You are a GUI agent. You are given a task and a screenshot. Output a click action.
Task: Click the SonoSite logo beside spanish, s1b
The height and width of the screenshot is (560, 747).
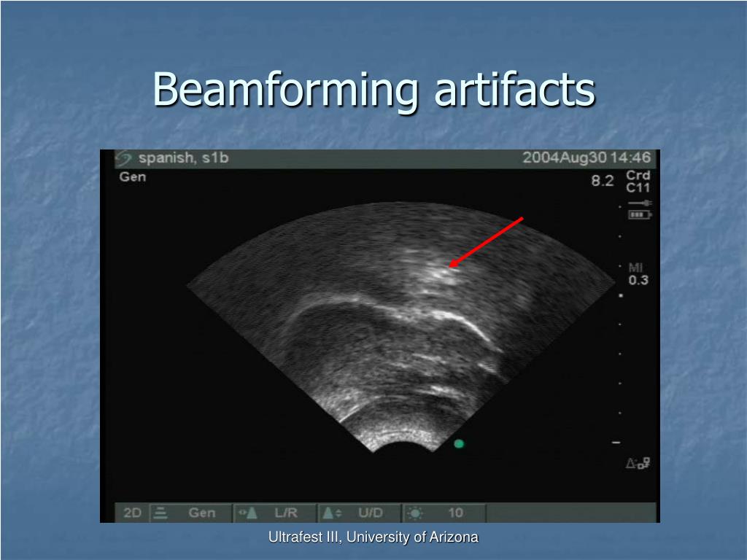123,157
